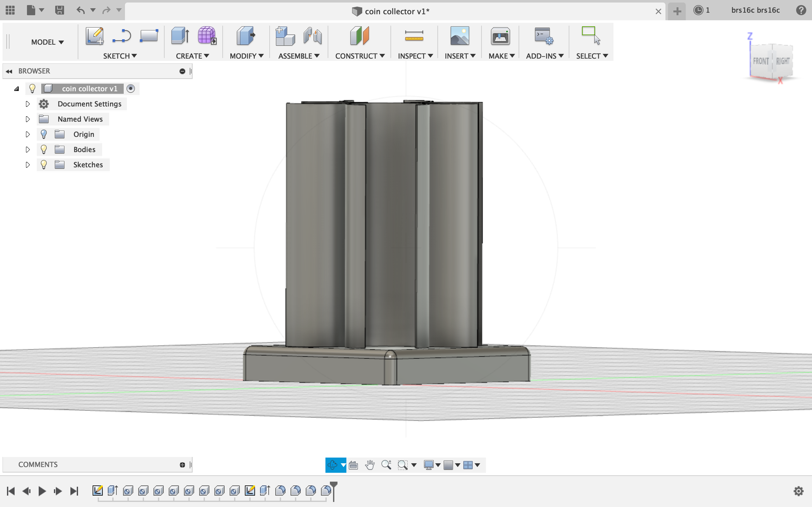Click the Create Sketch icon
Viewport: 812px width, 507px height.
(x=94, y=36)
